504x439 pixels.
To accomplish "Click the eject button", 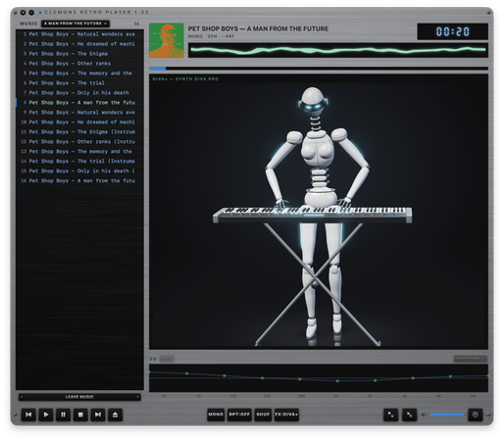I will coord(115,415).
